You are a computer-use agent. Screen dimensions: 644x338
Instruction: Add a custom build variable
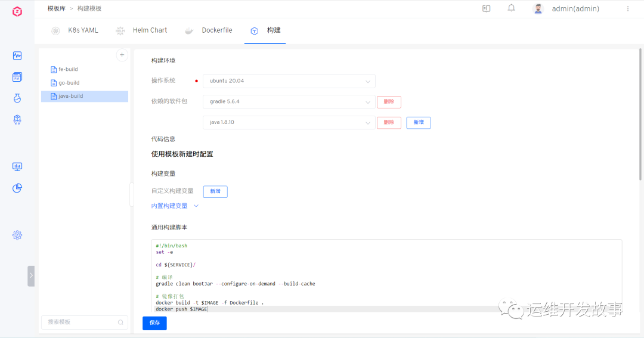[x=215, y=191]
